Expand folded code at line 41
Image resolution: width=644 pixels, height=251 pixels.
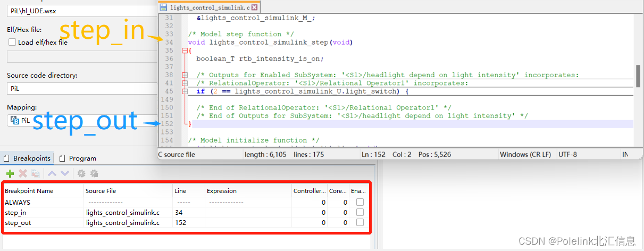(x=185, y=83)
